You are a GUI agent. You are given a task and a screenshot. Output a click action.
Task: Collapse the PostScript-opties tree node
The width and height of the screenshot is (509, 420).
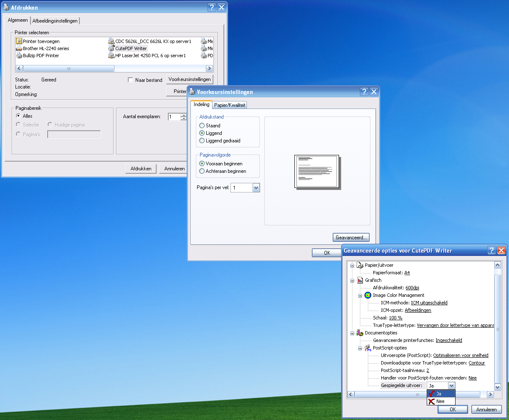(x=360, y=348)
